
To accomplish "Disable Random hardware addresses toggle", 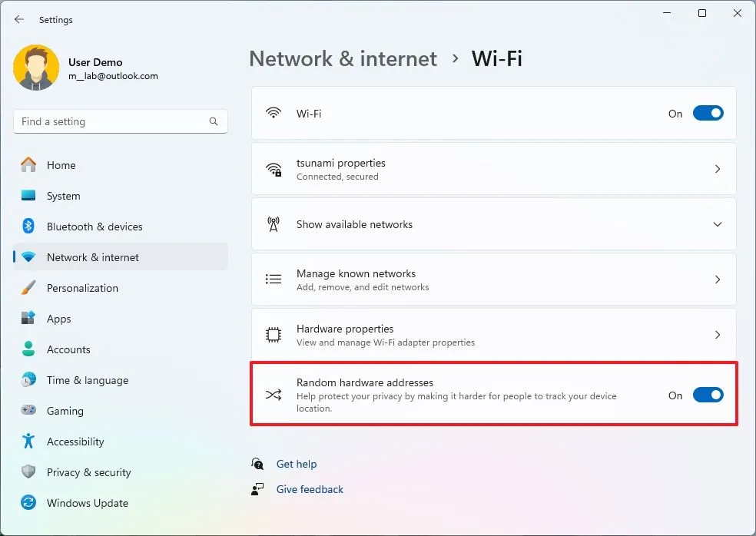I will [708, 395].
